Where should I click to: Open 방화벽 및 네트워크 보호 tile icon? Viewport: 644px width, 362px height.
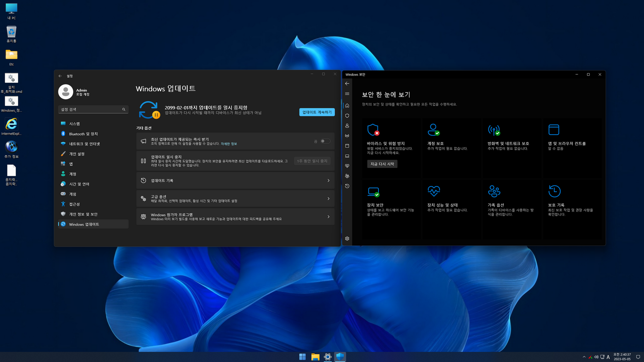(494, 130)
